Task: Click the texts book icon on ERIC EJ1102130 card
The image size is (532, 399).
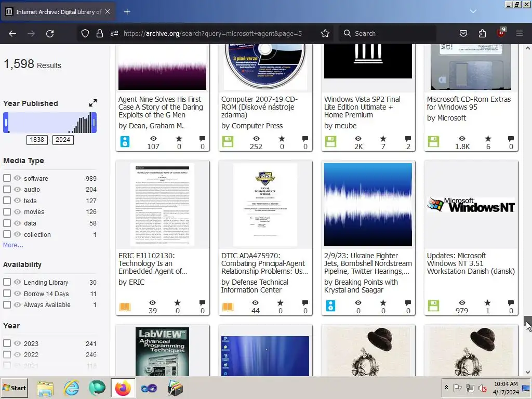Action: click(x=125, y=307)
